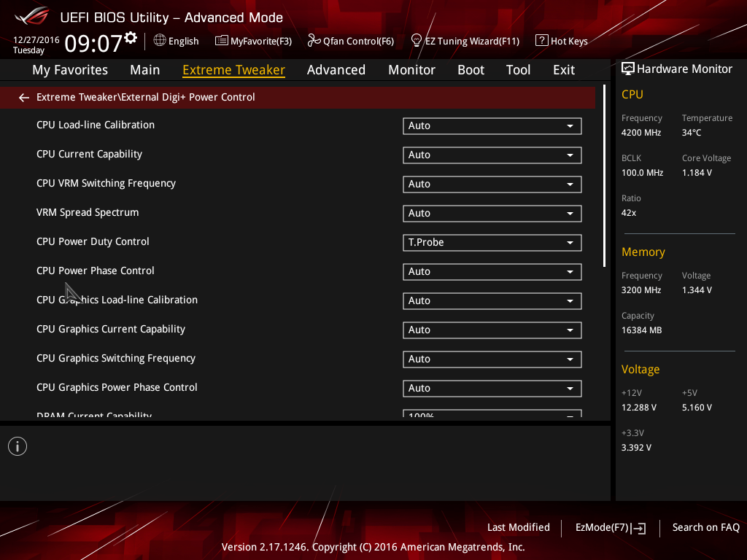Click the globe language icon

(x=160, y=41)
